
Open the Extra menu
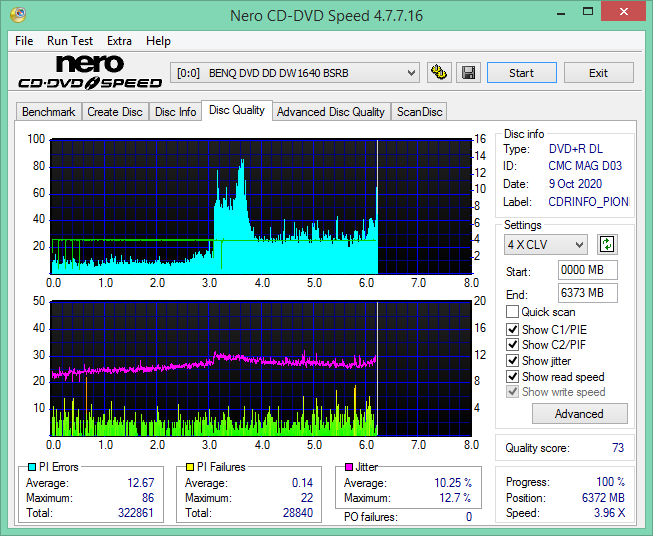pyautogui.click(x=120, y=41)
